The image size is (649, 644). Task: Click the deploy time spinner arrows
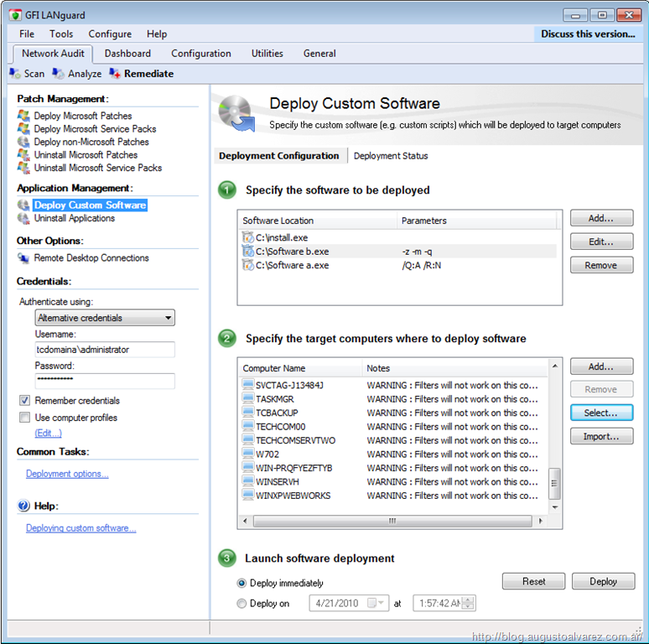(468, 603)
